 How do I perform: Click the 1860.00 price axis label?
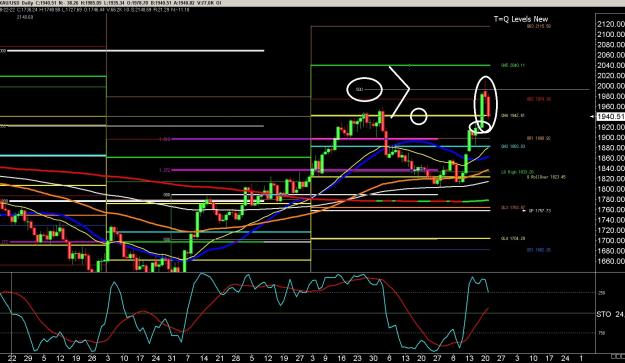tap(611, 158)
